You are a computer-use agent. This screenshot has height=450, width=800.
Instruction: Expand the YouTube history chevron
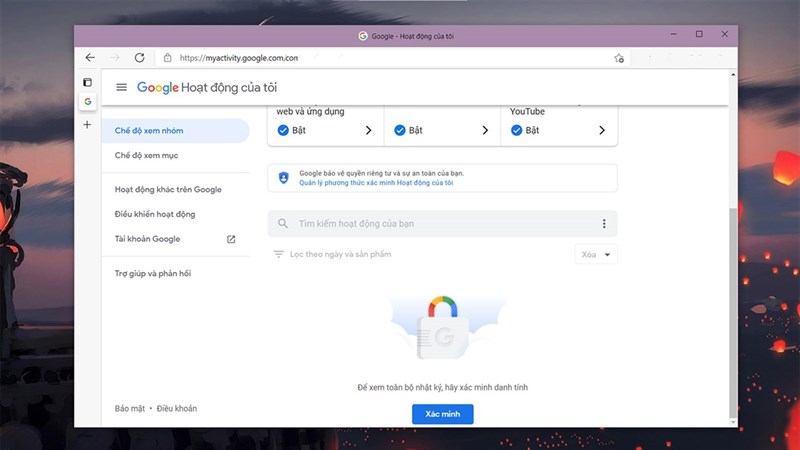(x=602, y=130)
